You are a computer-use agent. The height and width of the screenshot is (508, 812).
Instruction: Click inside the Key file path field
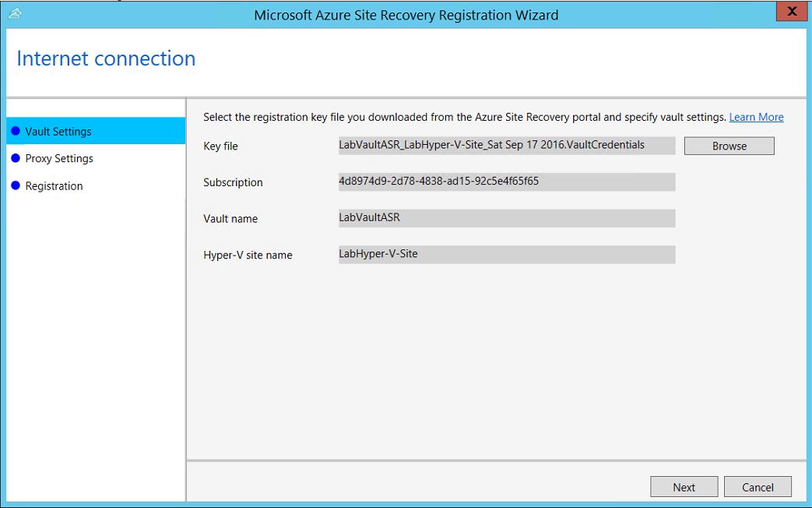pyautogui.click(x=506, y=146)
